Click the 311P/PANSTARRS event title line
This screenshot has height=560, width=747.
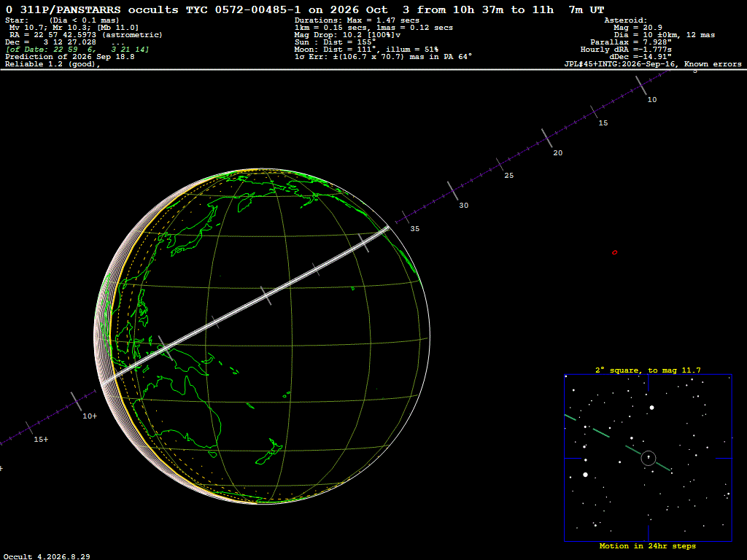point(305,9)
